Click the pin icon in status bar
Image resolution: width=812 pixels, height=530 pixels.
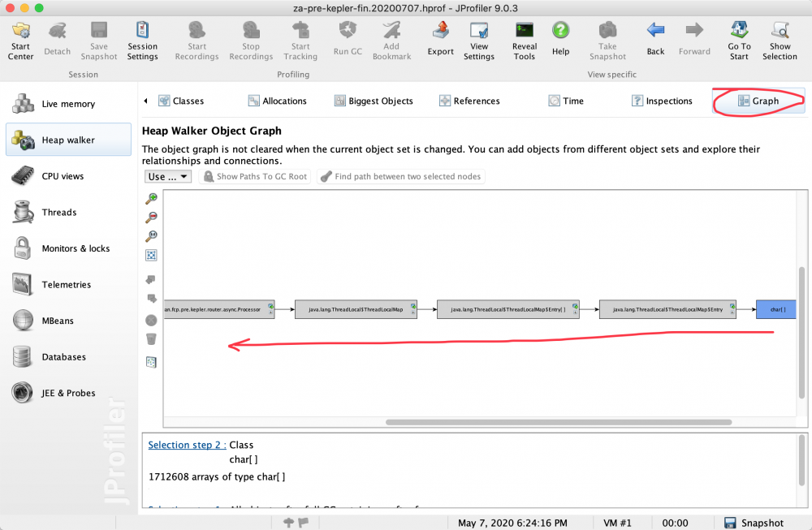tap(289, 523)
